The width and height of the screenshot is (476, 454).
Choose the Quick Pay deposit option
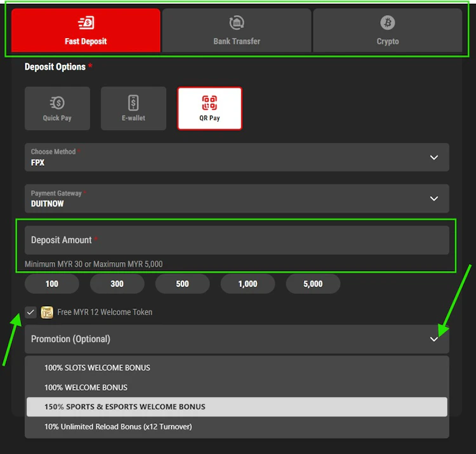tap(57, 109)
